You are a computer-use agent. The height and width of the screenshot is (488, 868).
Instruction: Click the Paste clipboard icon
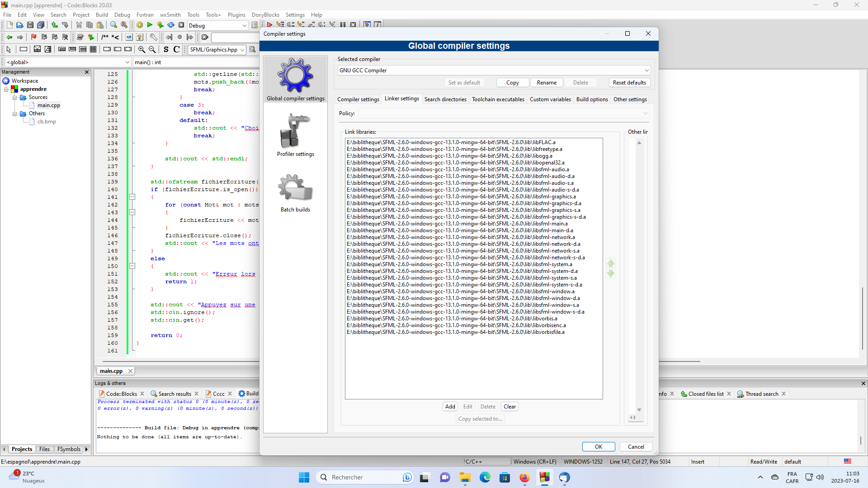(100, 25)
